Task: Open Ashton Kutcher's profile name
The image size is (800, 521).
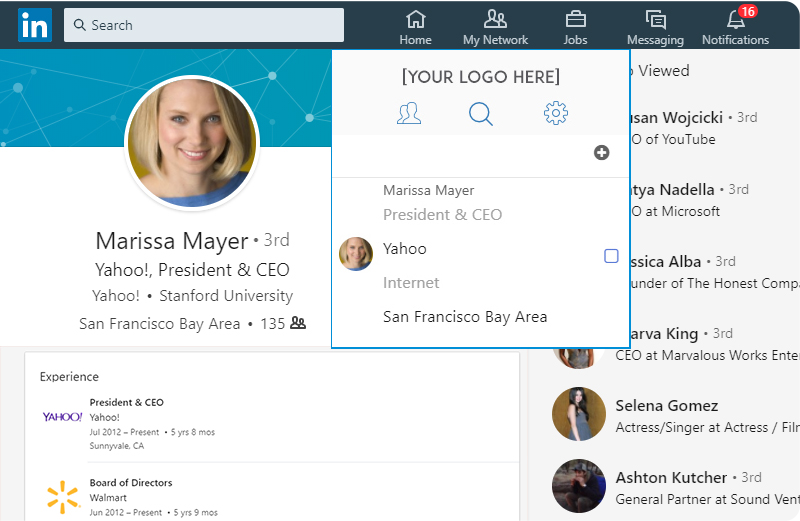Action: click(x=671, y=478)
